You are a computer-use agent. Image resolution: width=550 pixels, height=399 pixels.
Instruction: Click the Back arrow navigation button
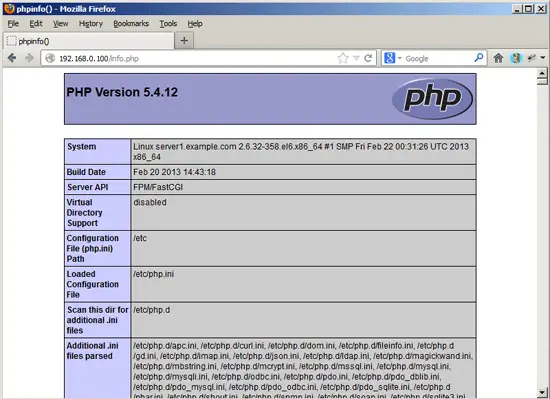coord(12,58)
